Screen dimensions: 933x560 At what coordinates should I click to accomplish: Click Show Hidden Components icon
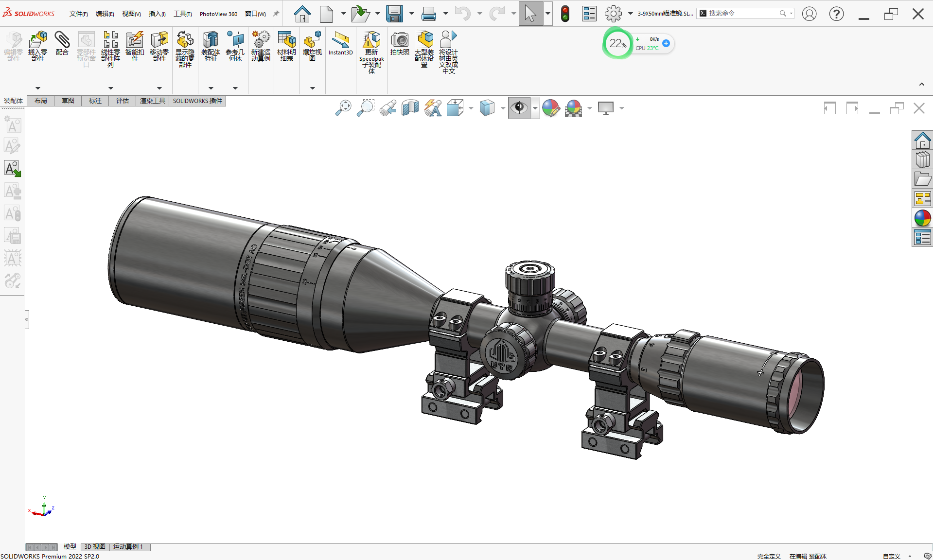click(x=185, y=49)
